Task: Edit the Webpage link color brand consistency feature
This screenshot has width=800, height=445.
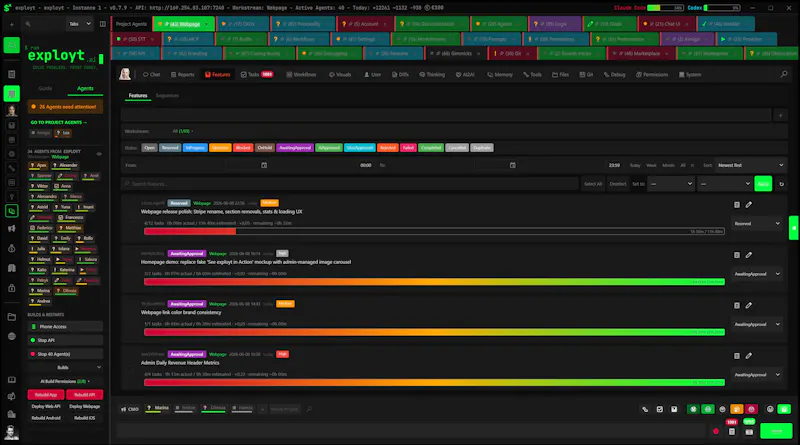Action: tap(748, 305)
